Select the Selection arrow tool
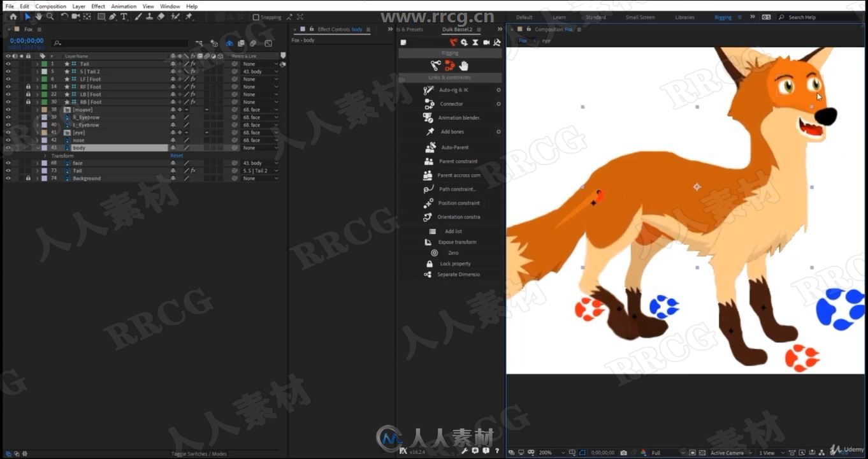This screenshot has width=868, height=459. [x=27, y=17]
